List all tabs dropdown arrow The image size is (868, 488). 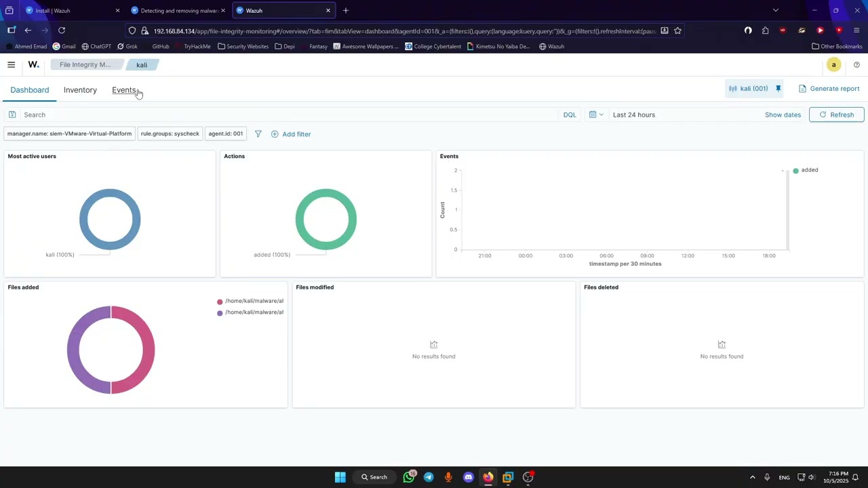776,10
